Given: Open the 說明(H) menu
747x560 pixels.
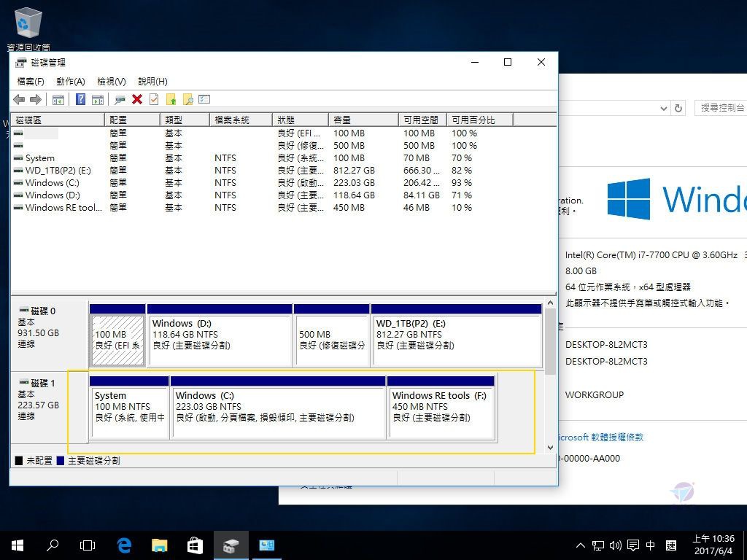Looking at the screenshot, I should click(x=152, y=82).
